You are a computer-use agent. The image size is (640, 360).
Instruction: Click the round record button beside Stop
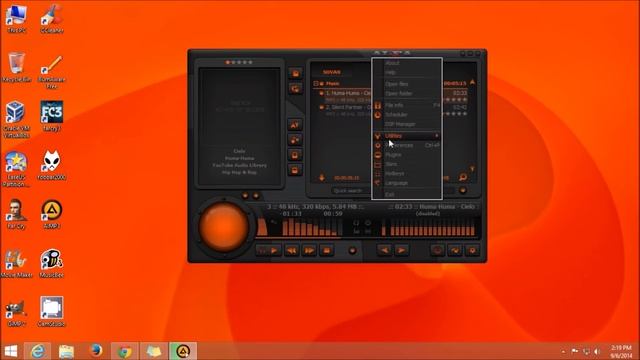point(352,250)
